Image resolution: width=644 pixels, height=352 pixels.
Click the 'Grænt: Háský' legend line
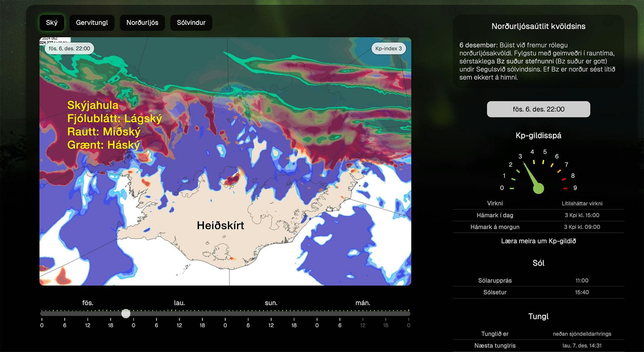point(104,145)
